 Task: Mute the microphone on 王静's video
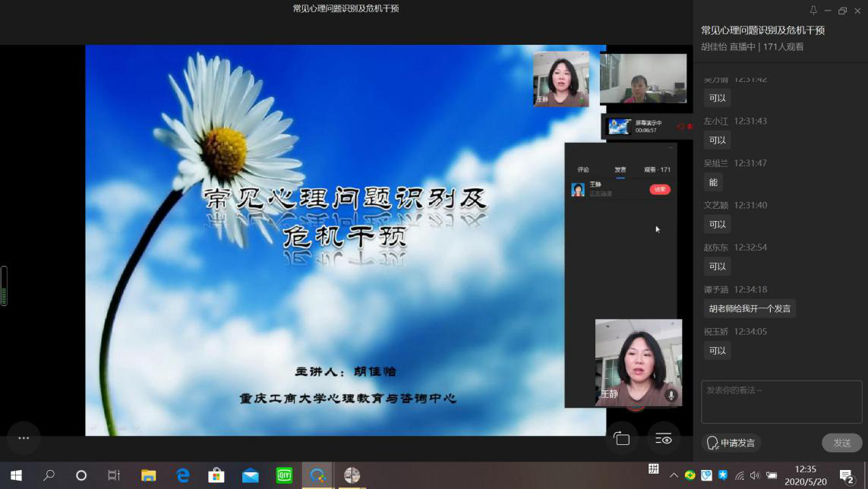[671, 395]
